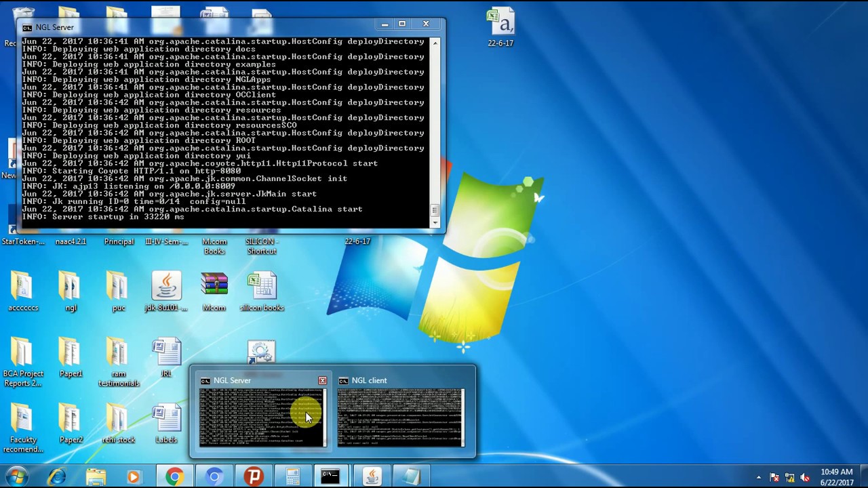Click 'Deploying web application directory OCClient' line
Viewport: 868px width, 488px height.
149,95
